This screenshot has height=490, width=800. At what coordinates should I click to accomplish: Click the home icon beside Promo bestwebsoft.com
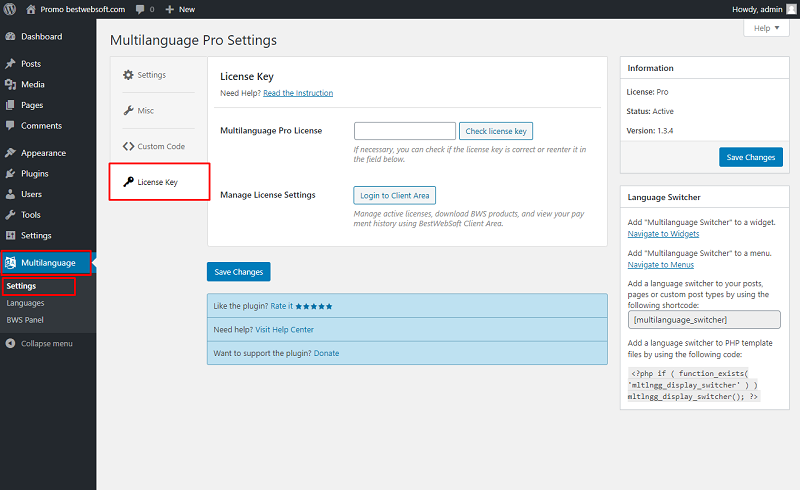tap(31, 9)
